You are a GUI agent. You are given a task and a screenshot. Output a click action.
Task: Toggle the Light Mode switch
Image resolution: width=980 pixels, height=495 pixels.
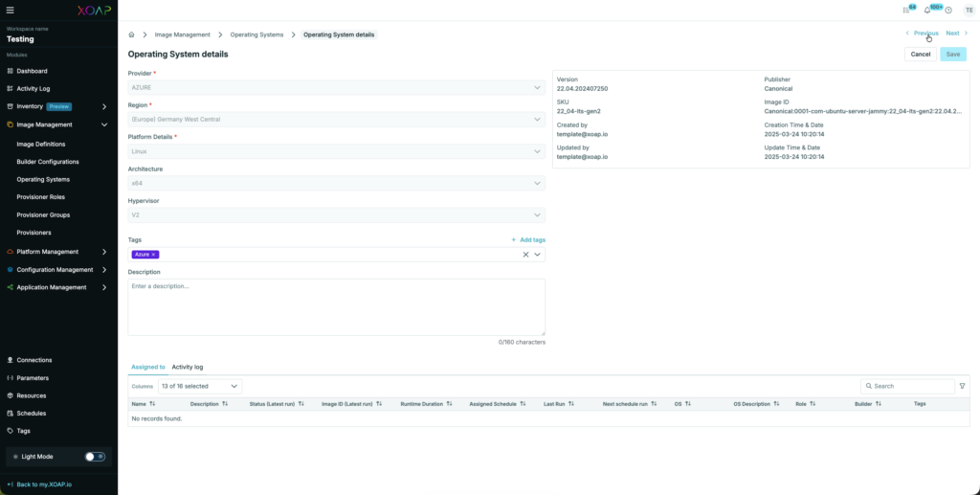(x=95, y=457)
